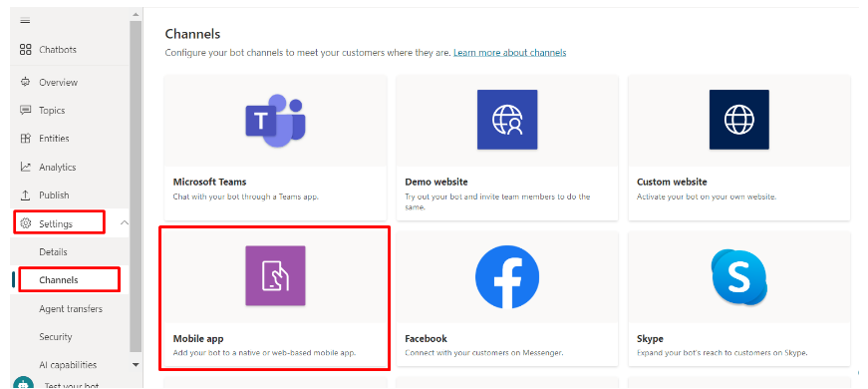Screen dimensions: 868x389
Task: Click 'Activate your bot on your own website' text
Action: click(x=707, y=196)
